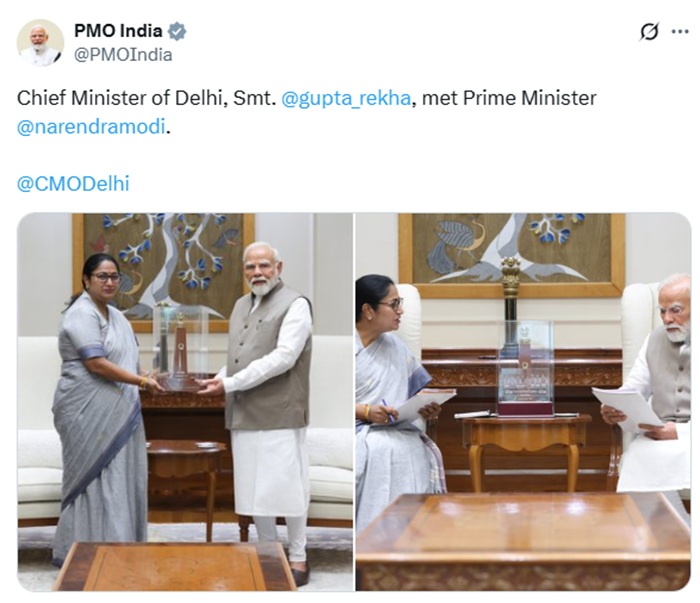Viewport: 700px width, 603px height.
Task: Open the right photo of seated meeting
Action: (523, 402)
